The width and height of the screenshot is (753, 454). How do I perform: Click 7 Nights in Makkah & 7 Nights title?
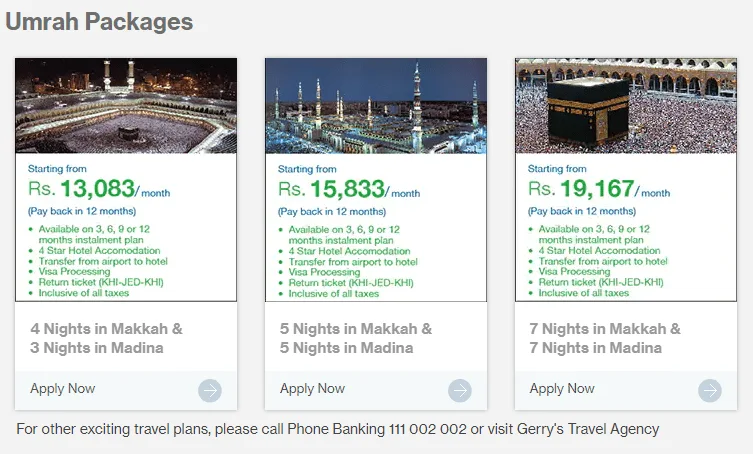(x=605, y=338)
